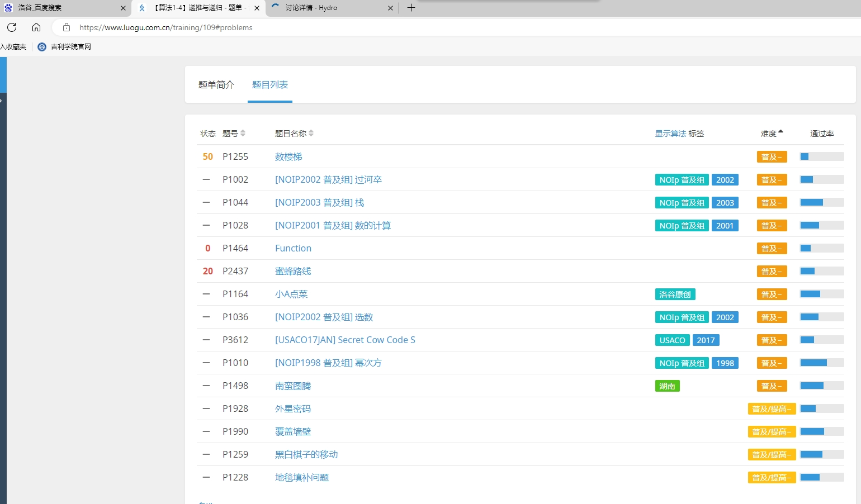Image resolution: width=861 pixels, height=504 pixels.
Task: Sort by 题目名称 column arrows
Action: 311,134
